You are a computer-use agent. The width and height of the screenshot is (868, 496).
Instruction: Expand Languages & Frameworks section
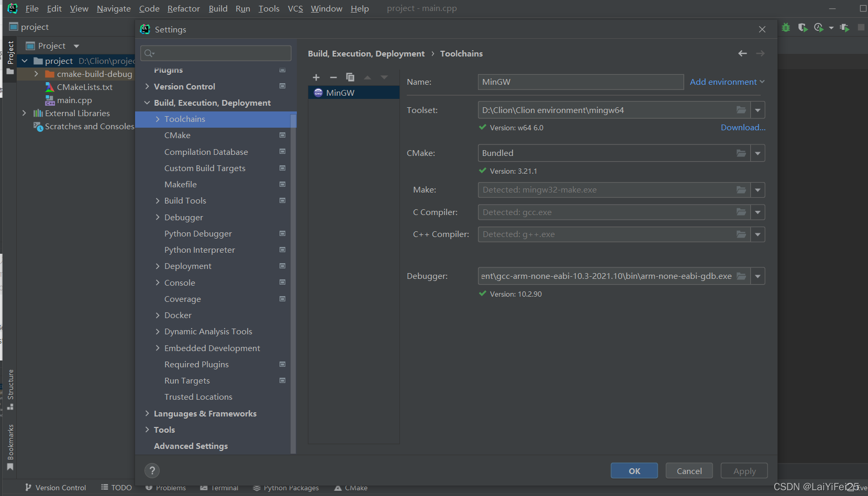click(147, 413)
